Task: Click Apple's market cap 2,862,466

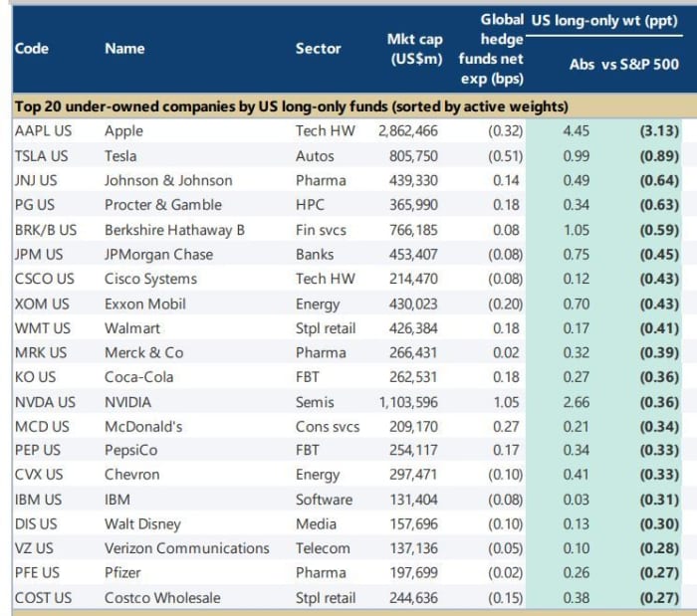Action: [x=408, y=131]
